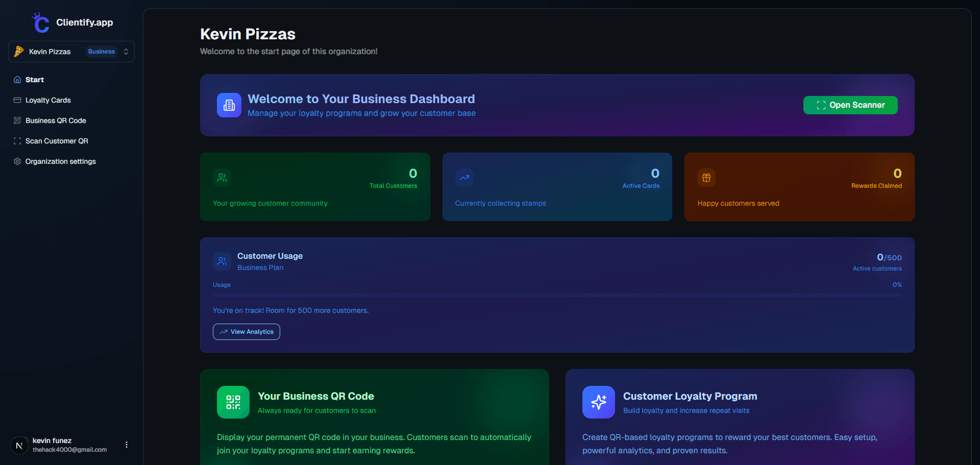Go to Start in the sidebar
980x465 pixels.
35,80
